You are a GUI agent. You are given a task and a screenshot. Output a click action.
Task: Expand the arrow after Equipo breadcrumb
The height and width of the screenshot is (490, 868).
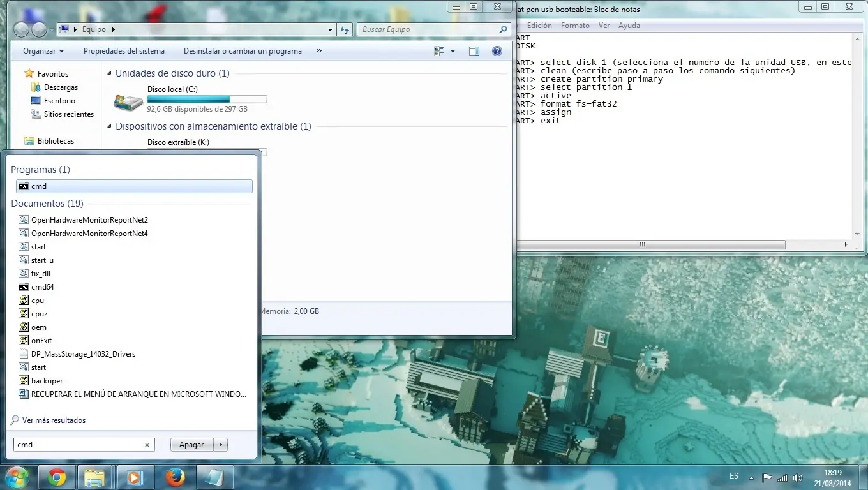pyautogui.click(x=114, y=29)
